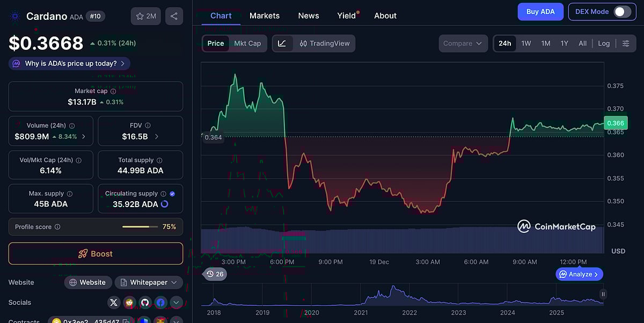The image size is (644, 323).
Task: Click the Reddit social icon
Action: coord(129,303)
